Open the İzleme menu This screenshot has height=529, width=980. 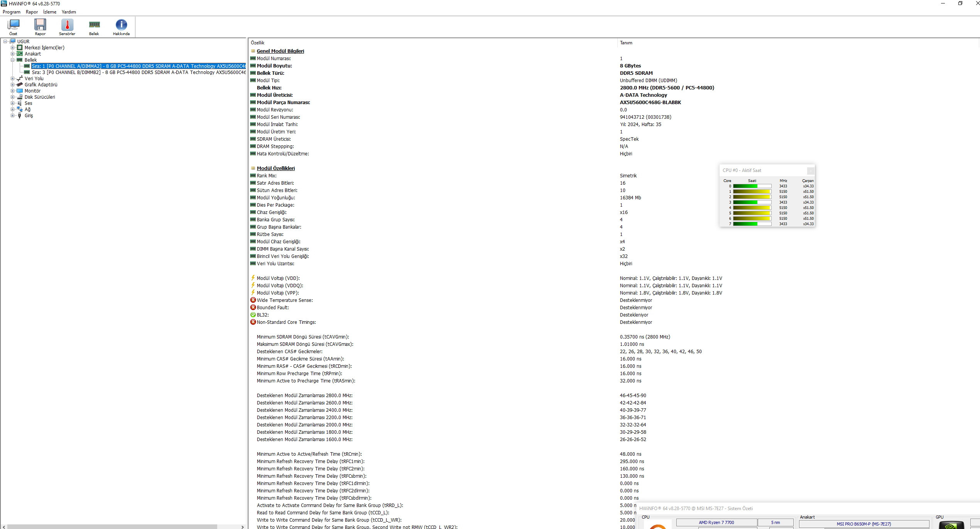tap(50, 12)
